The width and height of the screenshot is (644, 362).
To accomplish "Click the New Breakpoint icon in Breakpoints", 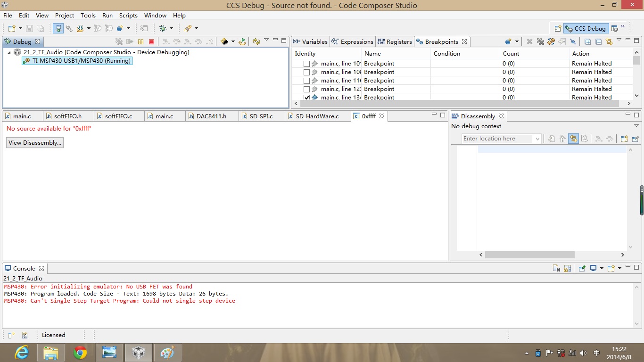I will 508,41.
